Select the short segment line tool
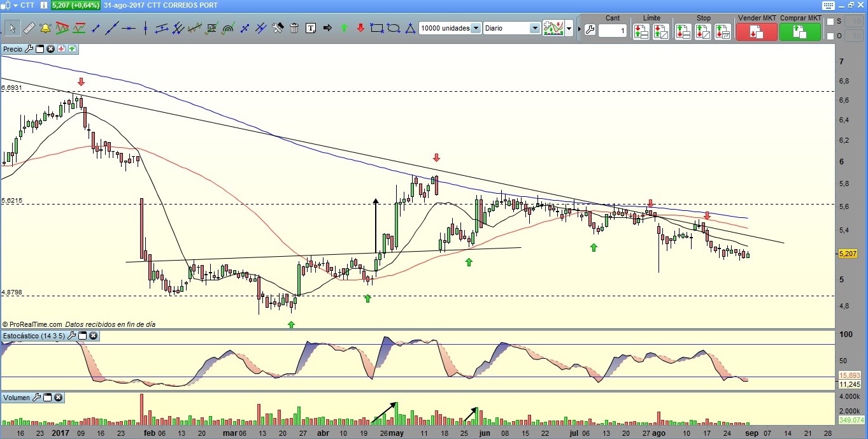This screenshot has width=868, height=439. 96,28
